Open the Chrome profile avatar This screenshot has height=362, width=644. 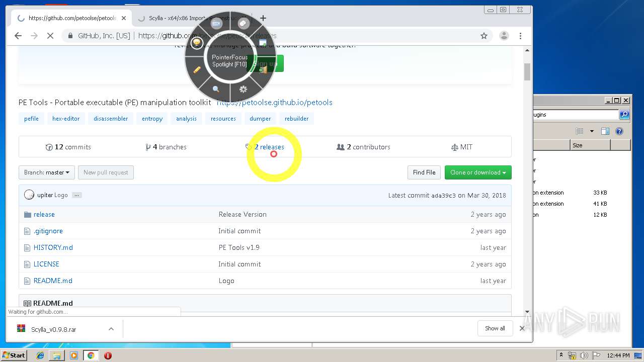(504, 36)
